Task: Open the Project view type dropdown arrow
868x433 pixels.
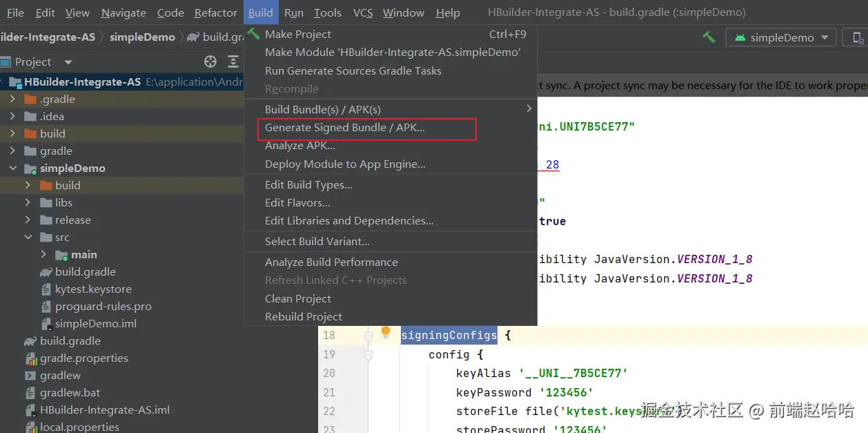Action: pyautogui.click(x=68, y=62)
